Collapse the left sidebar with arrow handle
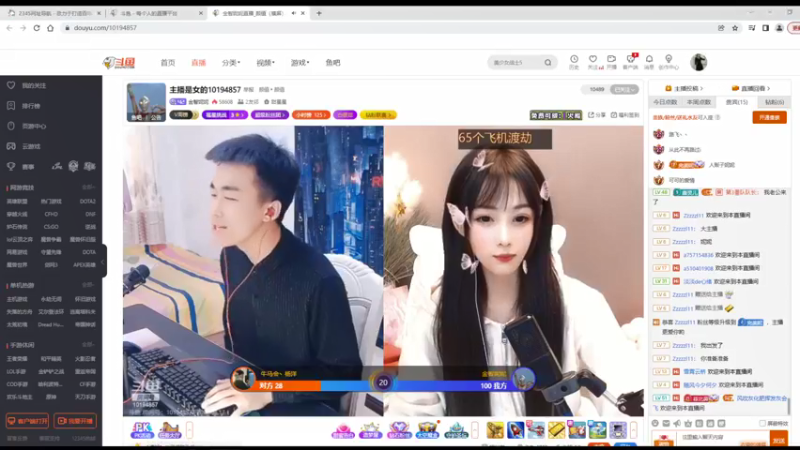800x450 pixels. [x=103, y=261]
